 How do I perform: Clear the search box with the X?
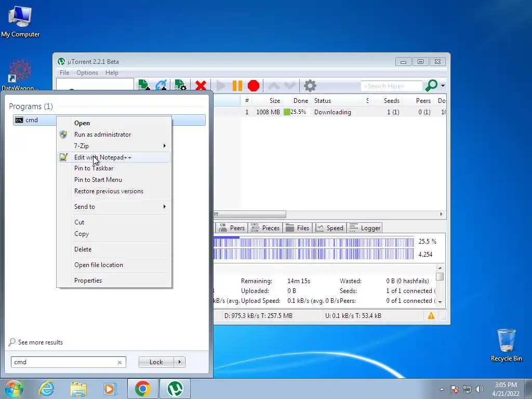pos(120,362)
